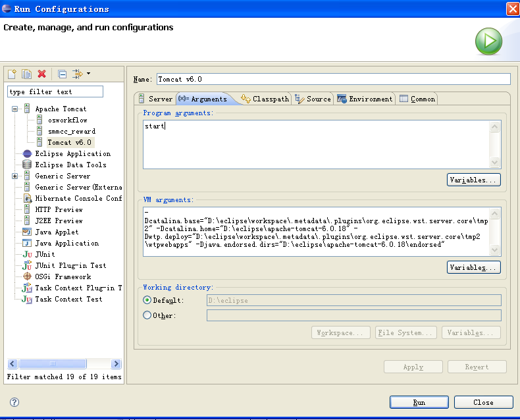The height and width of the screenshot is (420, 520).
Task: Click the Run button
Action: 419,402
